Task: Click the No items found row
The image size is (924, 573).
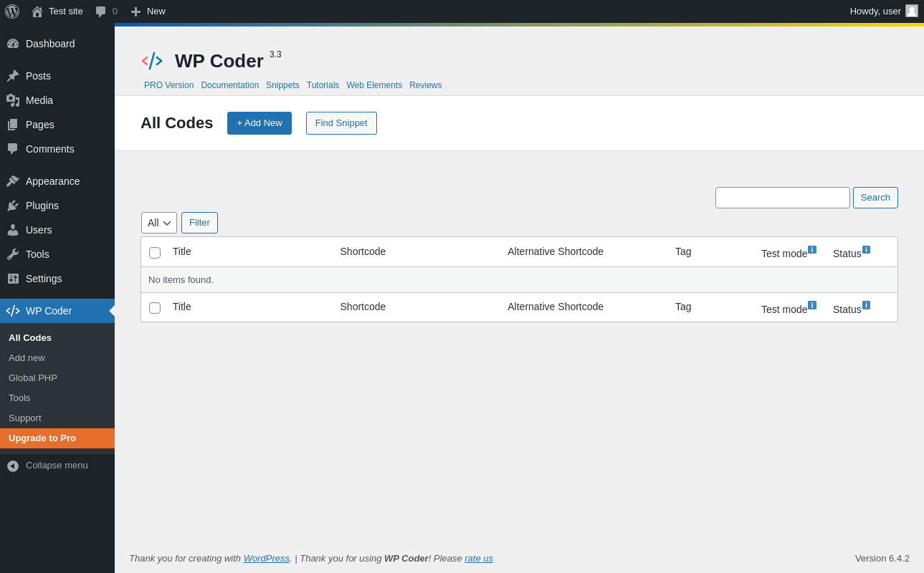Action: (x=519, y=280)
